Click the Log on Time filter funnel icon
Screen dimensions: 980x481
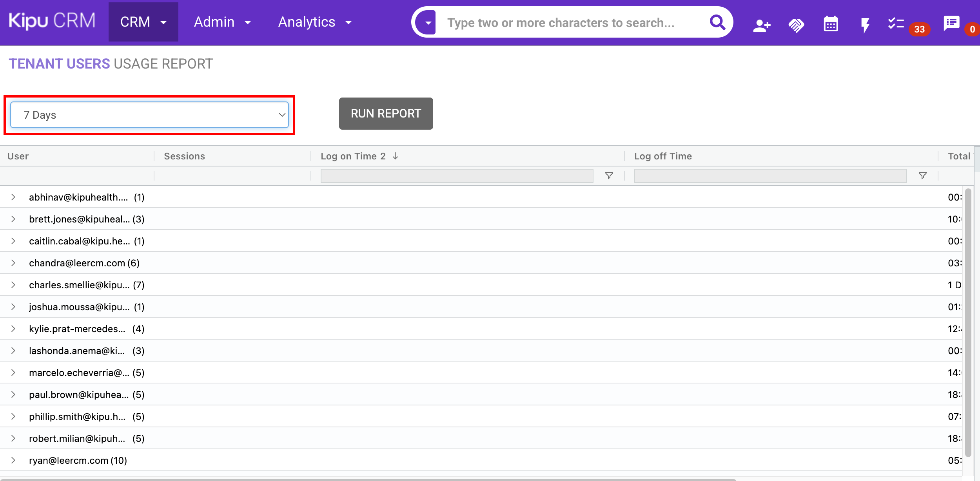coord(609,175)
